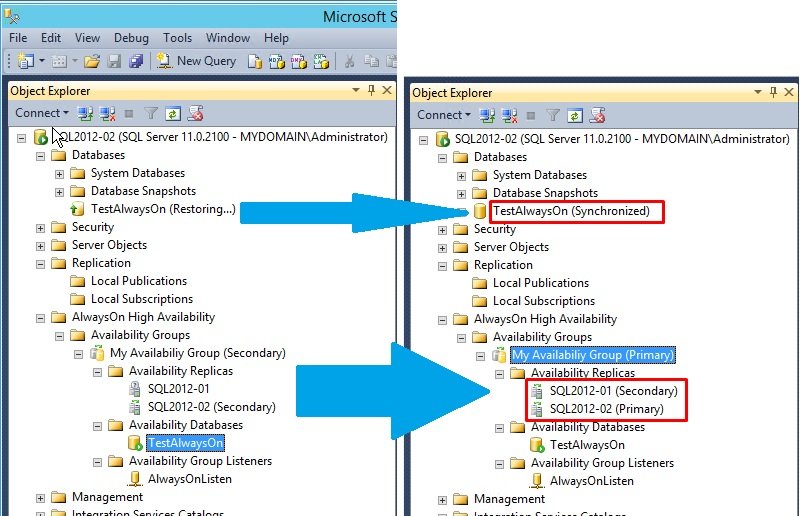Open the Debug menu
The image size is (803, 516).
pyautogui.click(x=135, y=38)
